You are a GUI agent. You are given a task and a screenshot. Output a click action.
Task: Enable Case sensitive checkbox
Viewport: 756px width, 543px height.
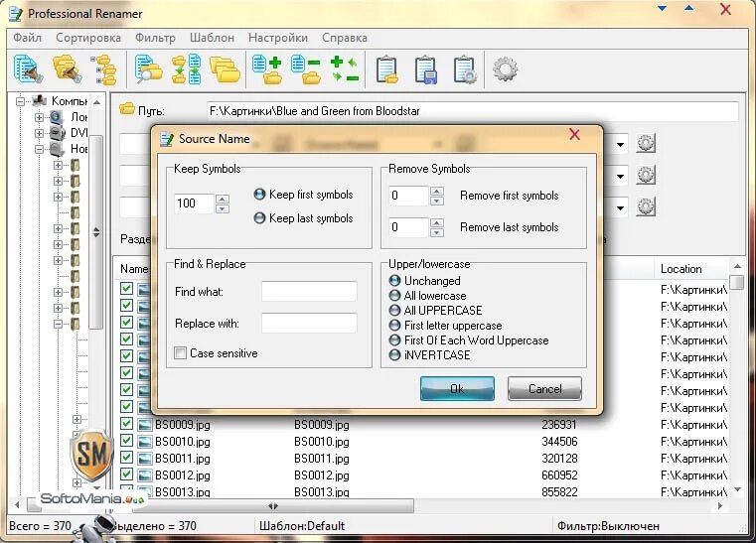coord(181,353)
